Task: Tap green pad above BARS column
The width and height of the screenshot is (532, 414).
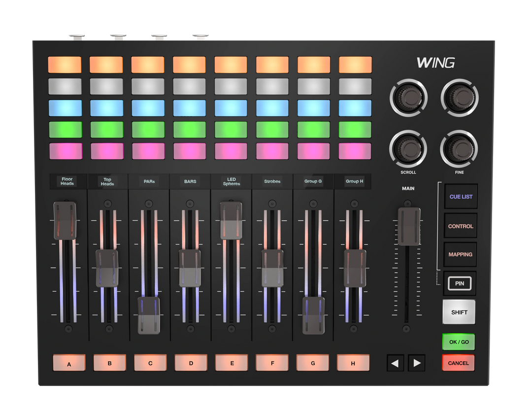Action: (x=189, y=130)
